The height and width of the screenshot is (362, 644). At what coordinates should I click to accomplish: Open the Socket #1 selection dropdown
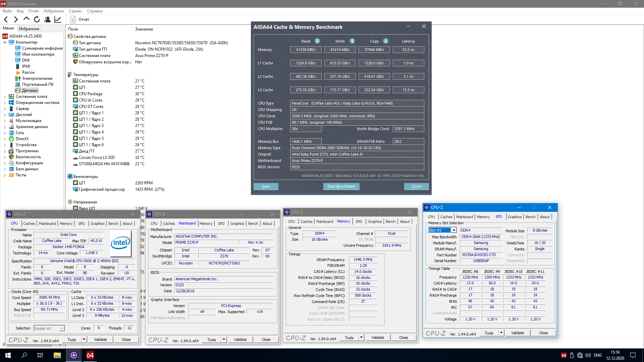62,328
